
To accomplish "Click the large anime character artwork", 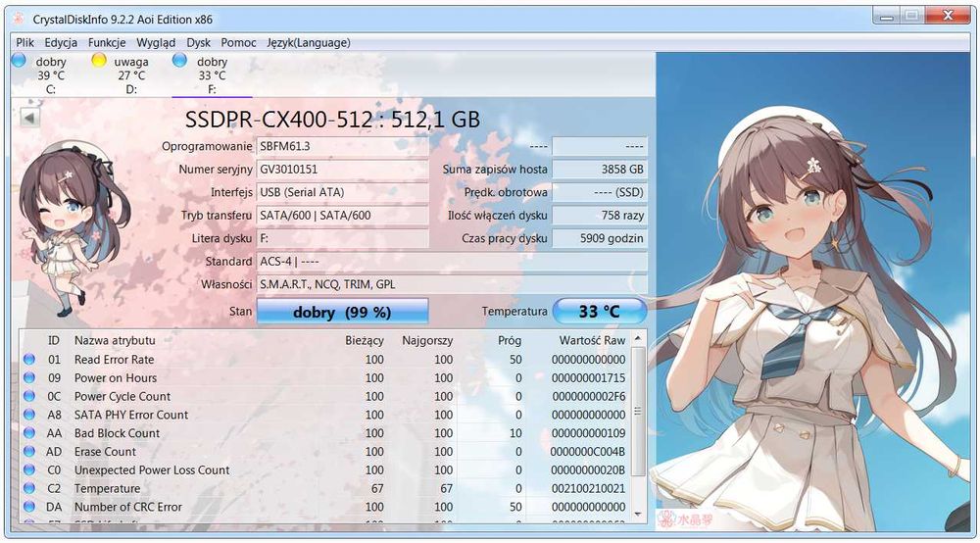I will [x=812, y=292].
